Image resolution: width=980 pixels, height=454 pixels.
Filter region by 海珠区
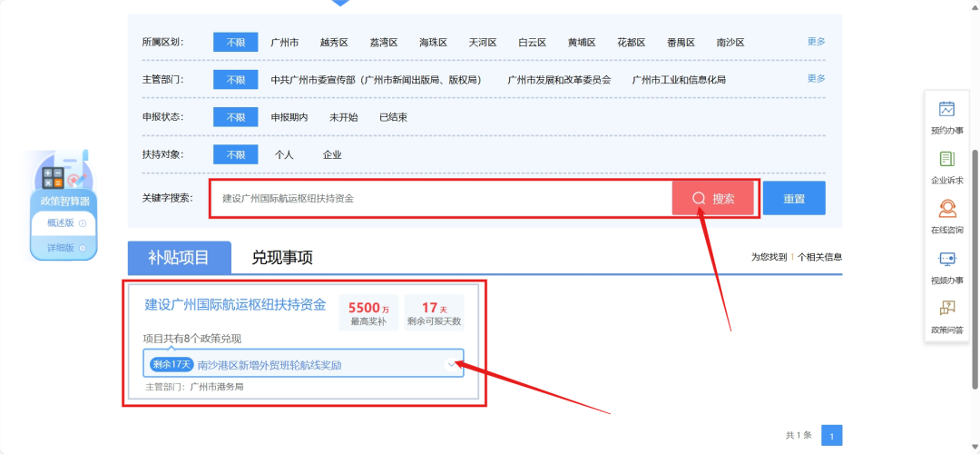(433, 43)
